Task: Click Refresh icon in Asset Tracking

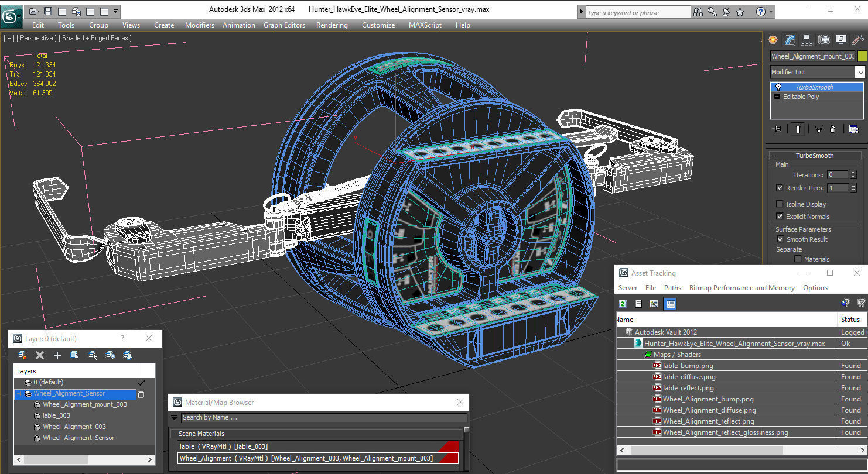Action: point(623,304)
